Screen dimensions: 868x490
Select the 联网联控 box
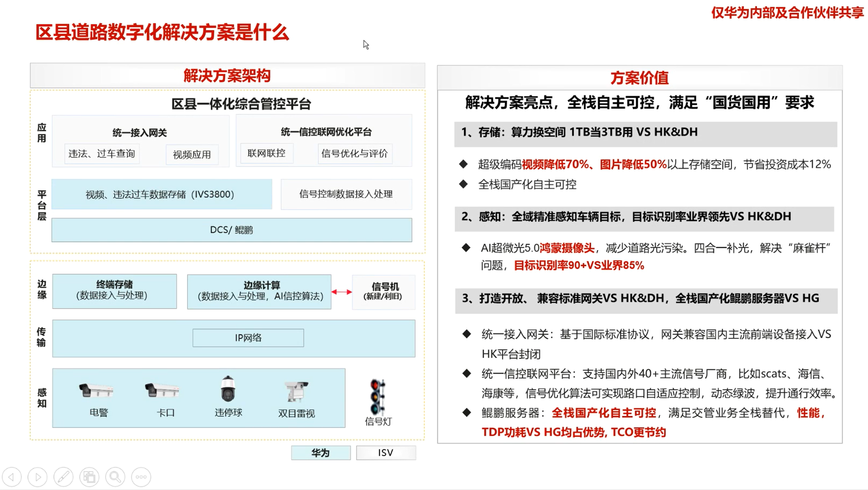266,153
